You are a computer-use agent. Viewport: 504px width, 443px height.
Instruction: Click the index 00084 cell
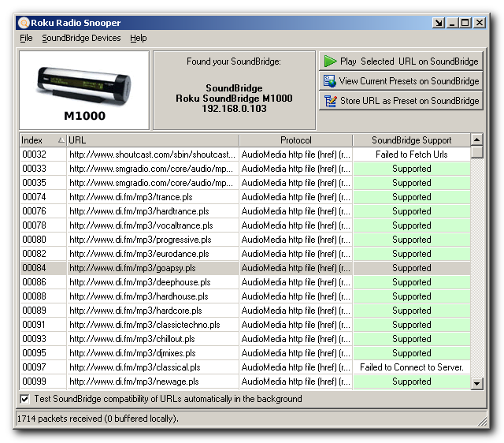click(x=43, y=268)
